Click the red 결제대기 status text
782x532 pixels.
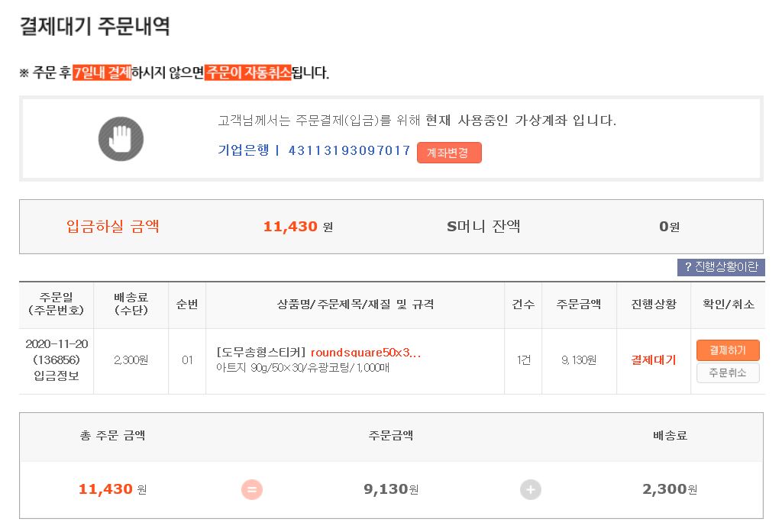(653, 360)
